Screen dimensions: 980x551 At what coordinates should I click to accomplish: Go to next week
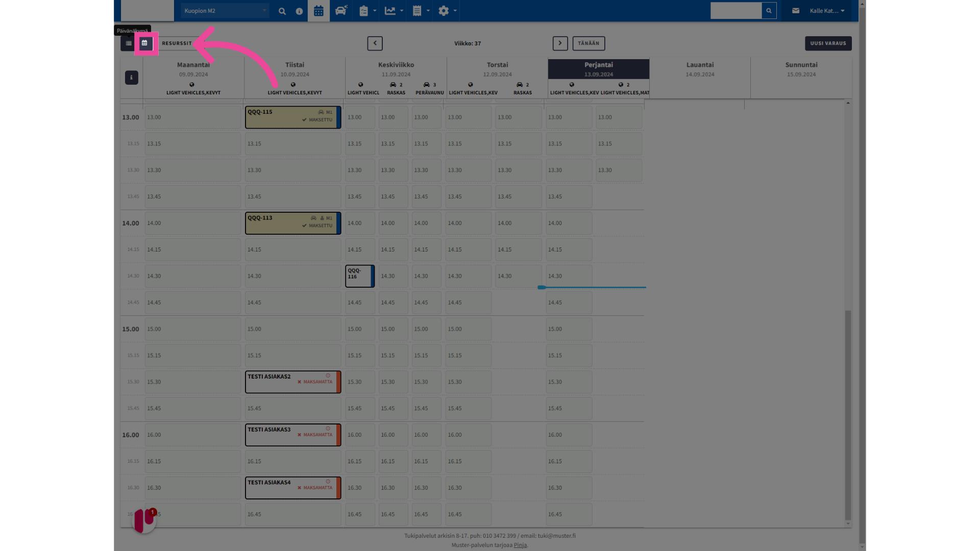click(x=560, y=43)
